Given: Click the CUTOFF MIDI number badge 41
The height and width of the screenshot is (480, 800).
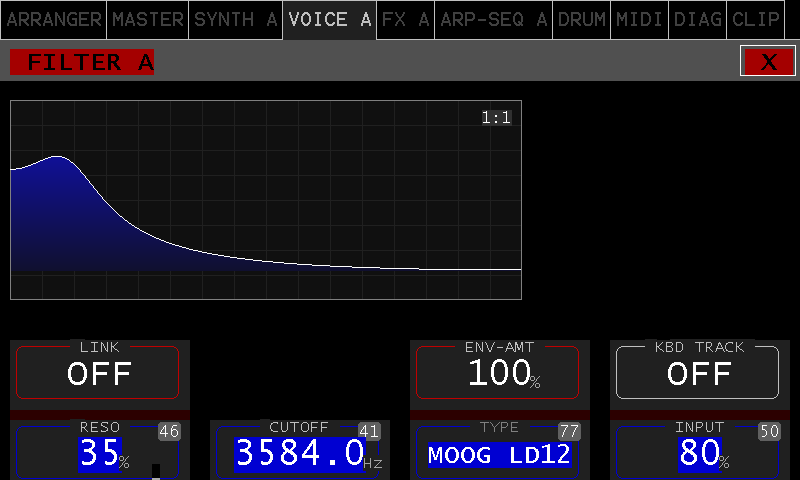Looking at the screenshot, I should click(x=369, y=432).
